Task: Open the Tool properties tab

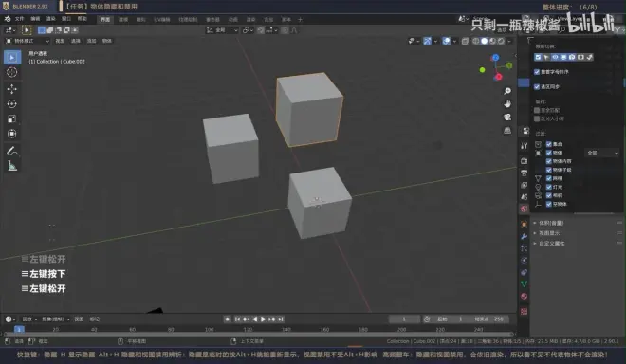Action: pos(525,146)
